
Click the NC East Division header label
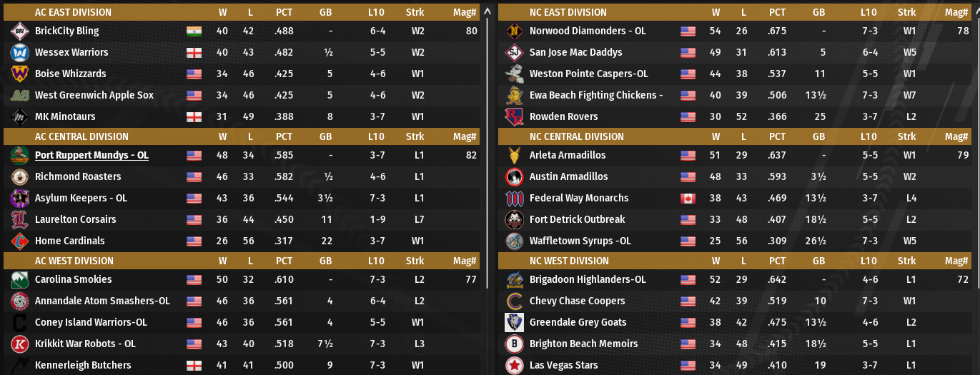(x=568, y=12)
